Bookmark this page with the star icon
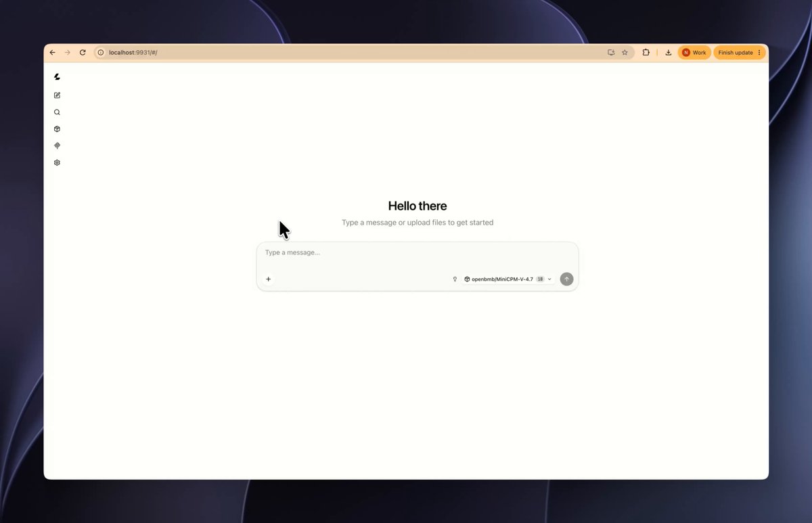Viewport: 812px width, 523px height. [x=625, y=52]
